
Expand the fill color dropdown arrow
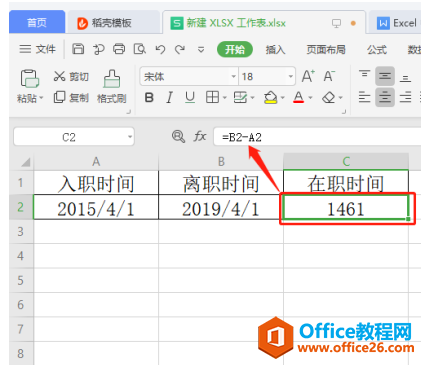pyautogui.click(x=283, y=98)
